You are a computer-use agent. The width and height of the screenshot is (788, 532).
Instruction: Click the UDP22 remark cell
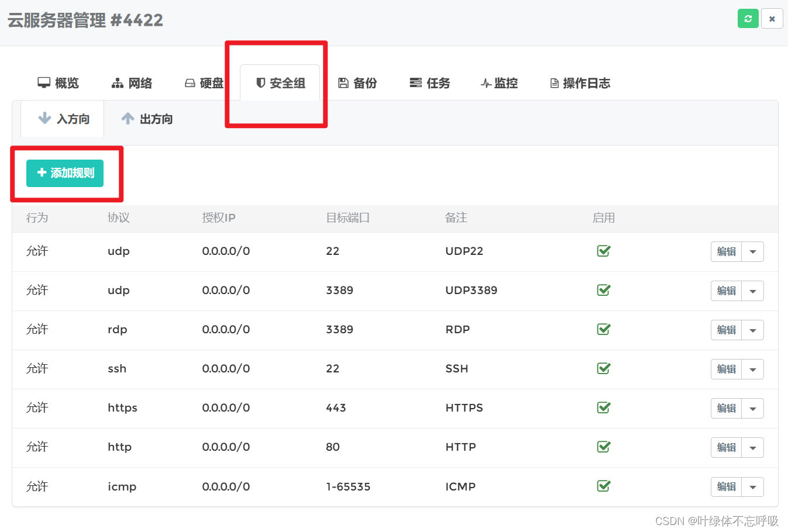(464, 251)
